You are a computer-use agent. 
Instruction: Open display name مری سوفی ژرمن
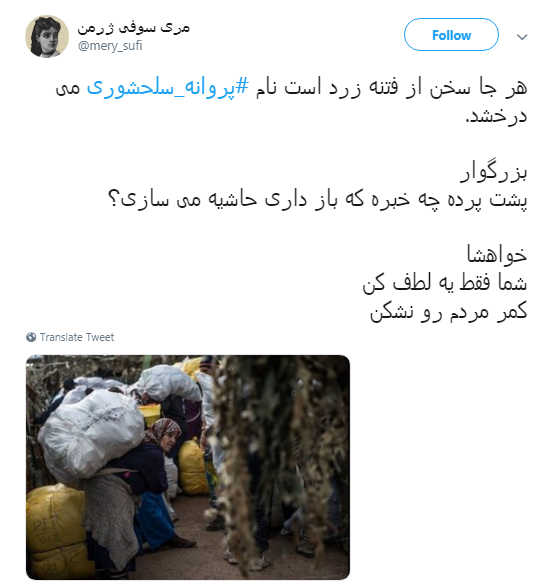tap(133, 27)
